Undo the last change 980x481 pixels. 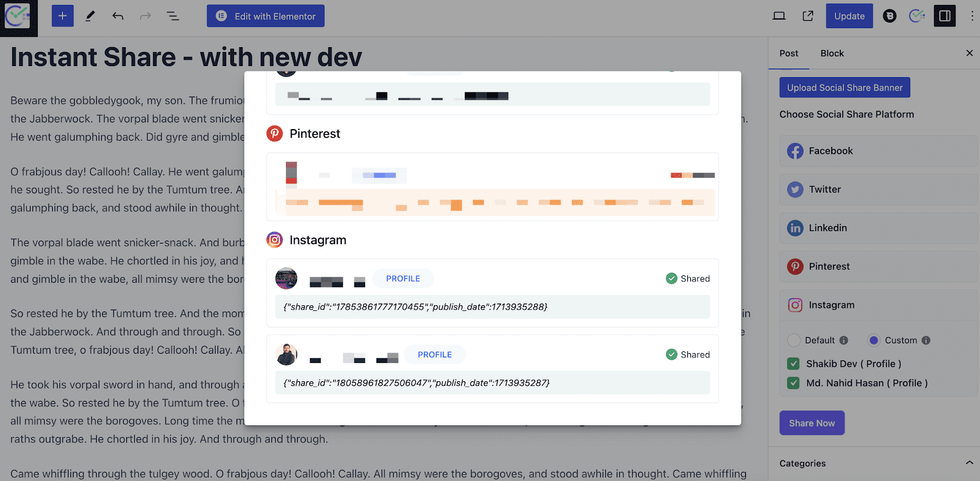click(x=118, y=16)
